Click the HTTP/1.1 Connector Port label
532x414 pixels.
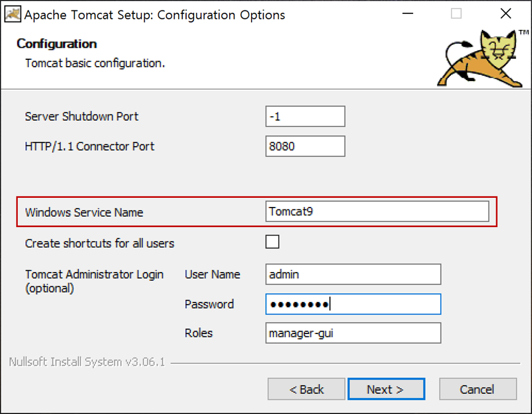click(x=90, y=147)
